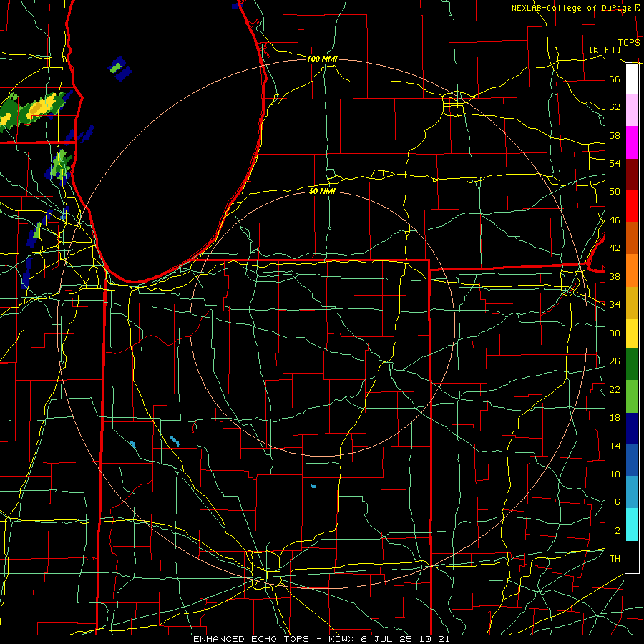Click the "TOPS" legend title
The height and width of the screenshot is (644, 644).
(629, 42)
